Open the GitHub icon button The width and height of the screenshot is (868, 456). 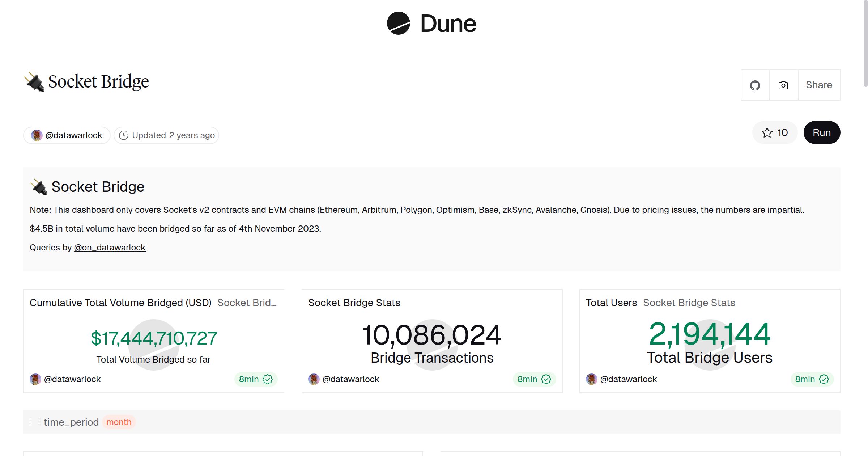point(755,85)
